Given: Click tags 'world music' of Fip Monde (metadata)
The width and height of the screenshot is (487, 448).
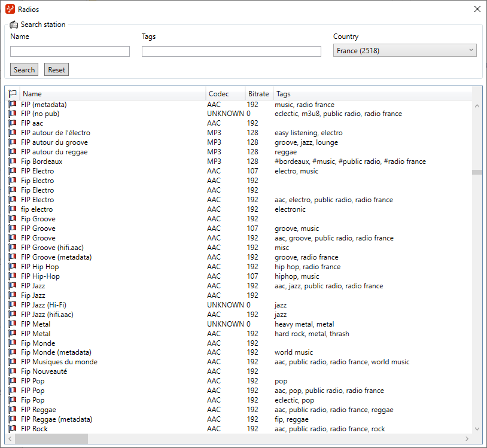Looking at the screenshot, I should tap(294, 352).
